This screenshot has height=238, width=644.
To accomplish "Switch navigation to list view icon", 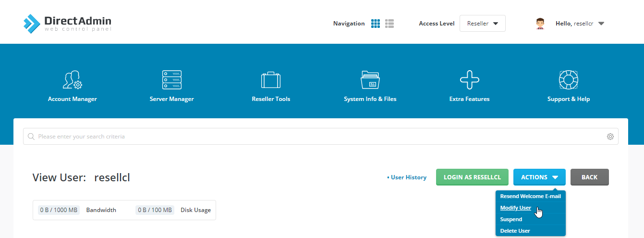I will [389, 24].
